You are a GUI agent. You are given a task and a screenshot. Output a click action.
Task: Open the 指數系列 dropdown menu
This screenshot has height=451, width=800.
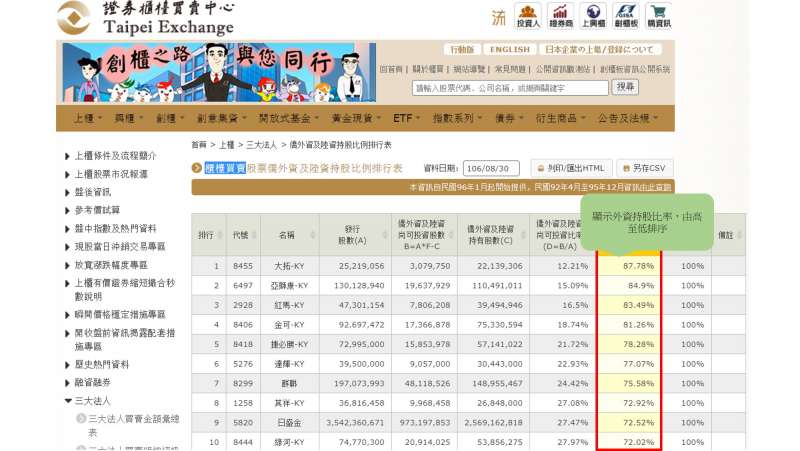pyautogui.click(x=457, y=118)
